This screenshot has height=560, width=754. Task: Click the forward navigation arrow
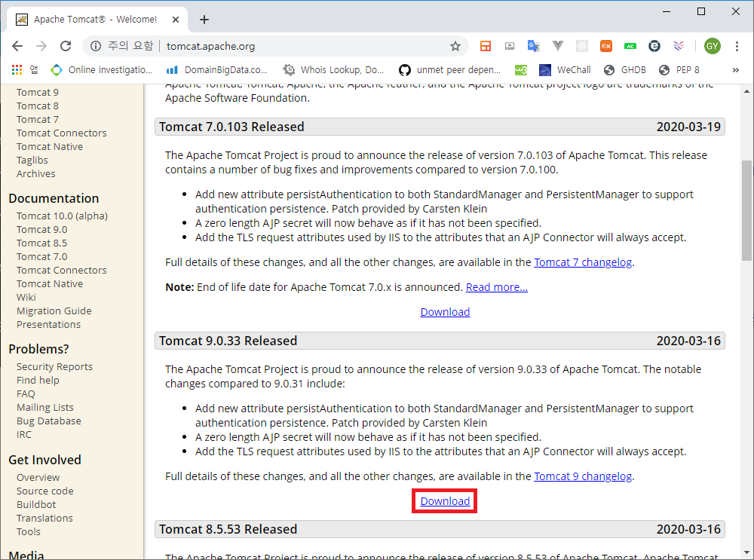pyautogui.click(x=41, y=46)
